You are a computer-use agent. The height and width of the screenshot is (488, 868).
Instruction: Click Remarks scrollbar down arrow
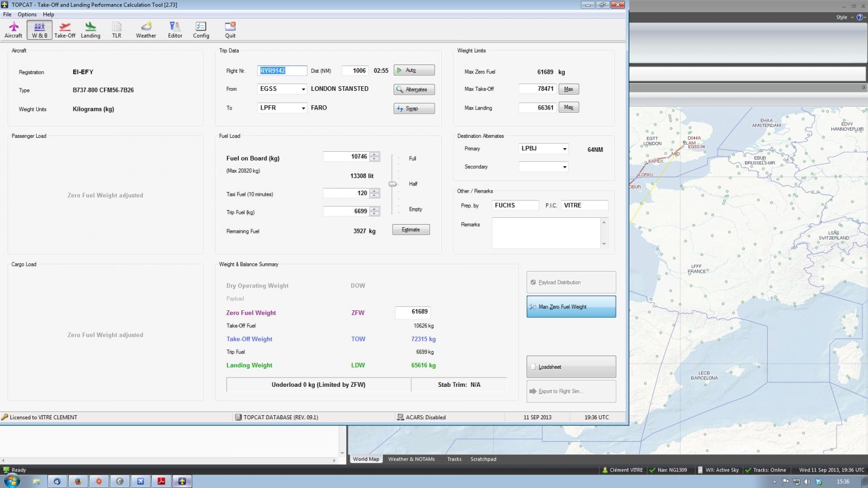pos(604,244)
